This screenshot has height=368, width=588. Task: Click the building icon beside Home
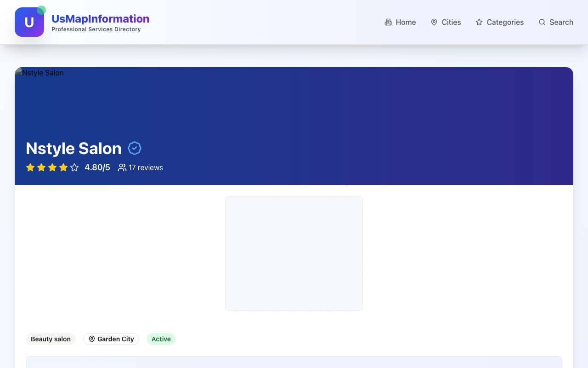[x=388, y=22]
